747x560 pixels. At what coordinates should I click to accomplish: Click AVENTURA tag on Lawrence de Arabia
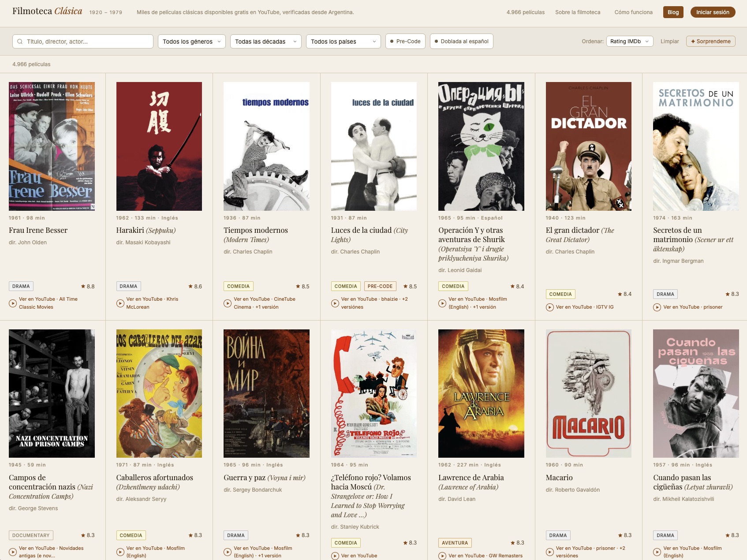pos(455,543)
